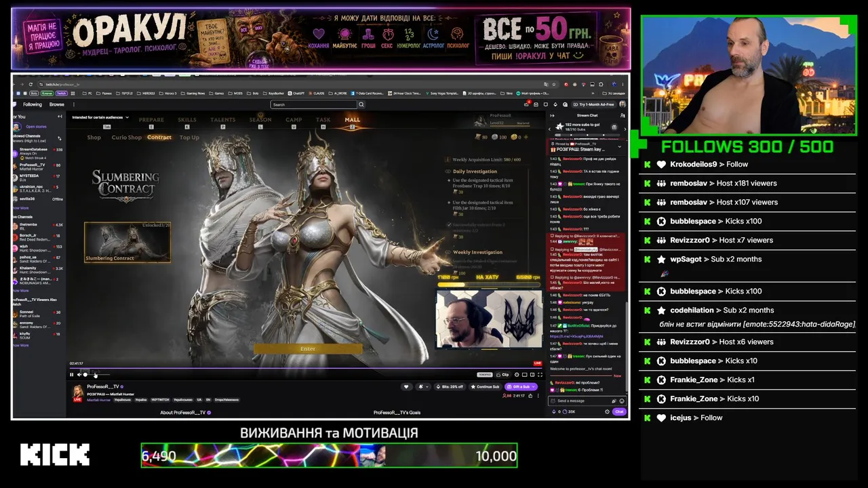Screen dimensions: 868x488
Task: Enter fullscreen on the Twitch player
Action: pos(540,375)
